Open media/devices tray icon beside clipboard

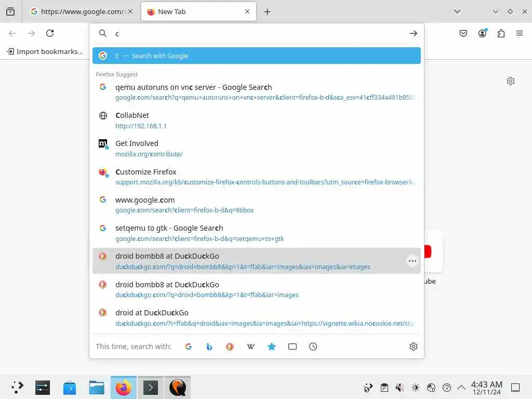click(368, 388)
